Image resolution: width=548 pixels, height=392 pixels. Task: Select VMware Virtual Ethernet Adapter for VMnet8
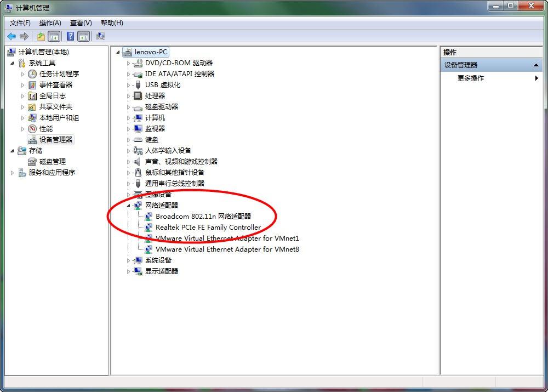point(227,249)
